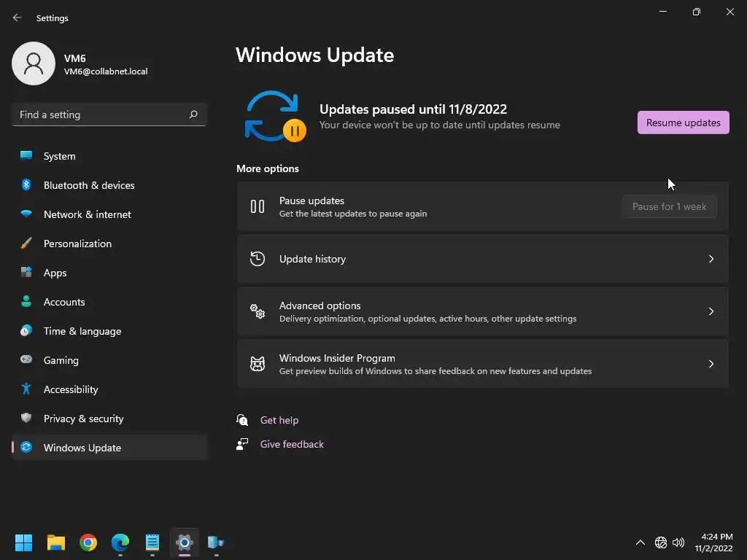Screen dimensions: 747x560
Task: Select Personalization category
Action: point(109,244)
